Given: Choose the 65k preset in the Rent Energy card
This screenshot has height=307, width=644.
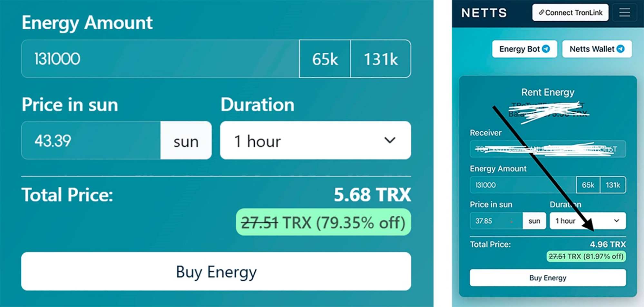Looking at the screenshot, I should pos(588,185).
